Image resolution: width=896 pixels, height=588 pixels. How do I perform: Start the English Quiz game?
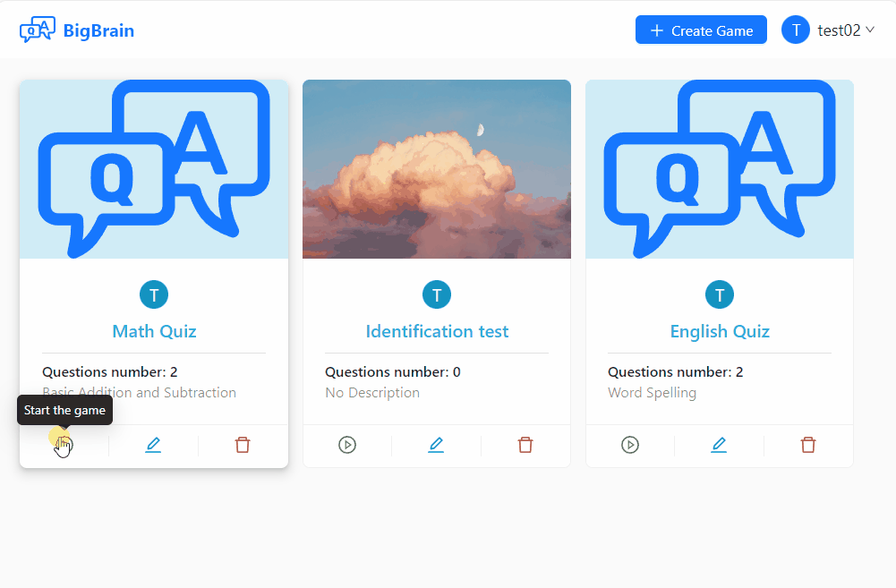(x=630, y=445)
